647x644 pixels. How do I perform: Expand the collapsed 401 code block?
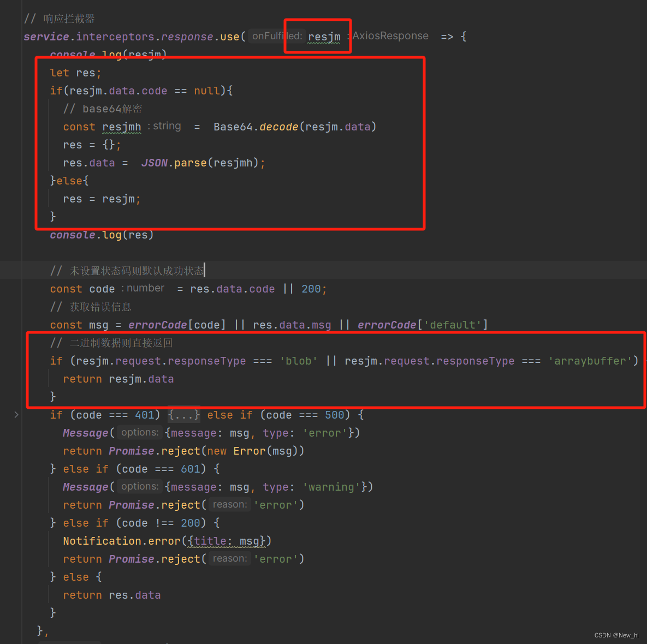tap(183, 415)
